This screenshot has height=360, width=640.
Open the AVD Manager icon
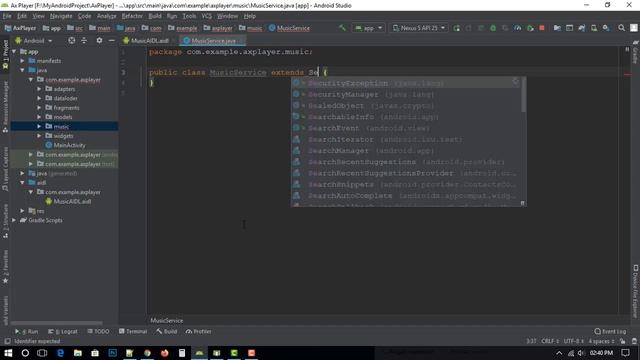[x=594, y=28]
